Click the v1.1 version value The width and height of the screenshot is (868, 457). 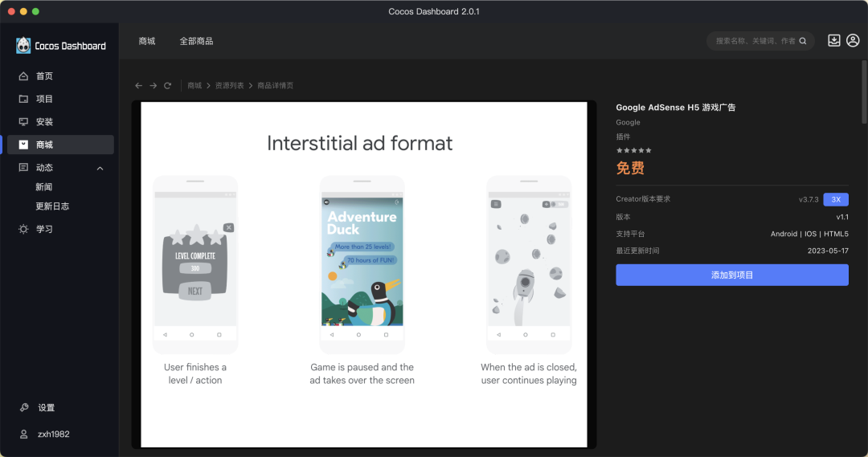click(842, 217)
